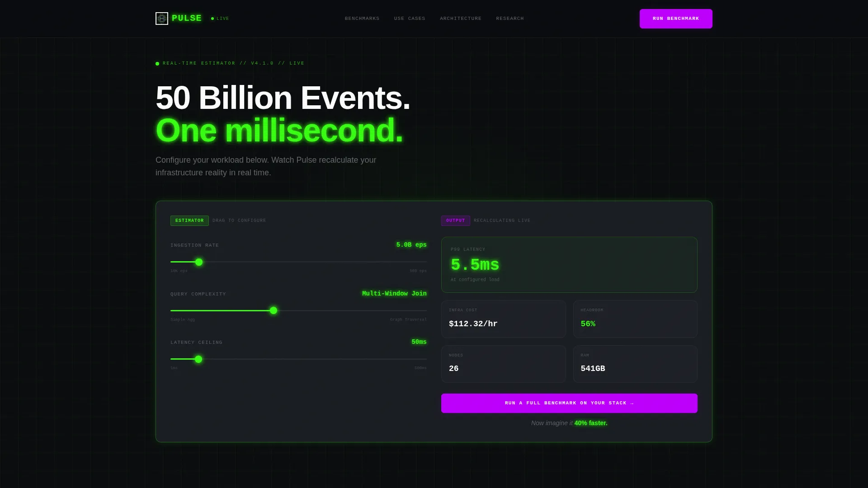
Task: Click the 50 Billion Events headline
Action: click(283, 98)
